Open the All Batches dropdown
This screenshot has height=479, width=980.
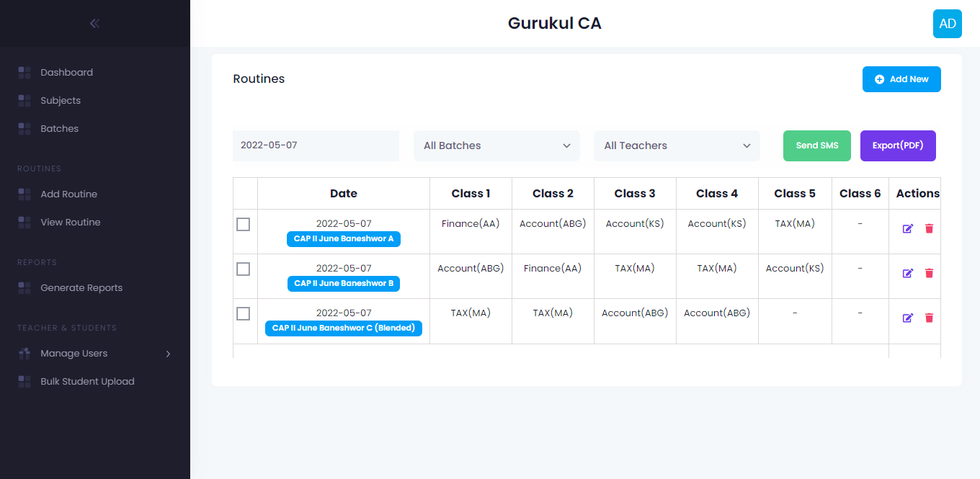(496, 146)
